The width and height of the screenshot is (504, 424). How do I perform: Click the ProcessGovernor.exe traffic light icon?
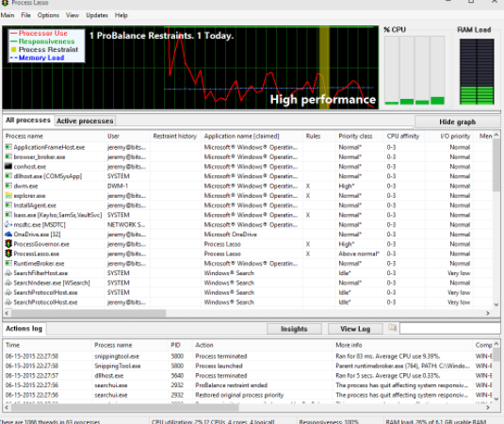[x=8, y=244]
